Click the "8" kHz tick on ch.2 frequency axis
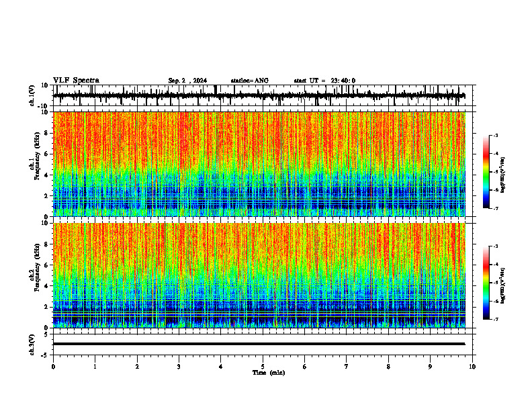Image resolution: width=532 pixels, height=411 pixels. [46, 244]
